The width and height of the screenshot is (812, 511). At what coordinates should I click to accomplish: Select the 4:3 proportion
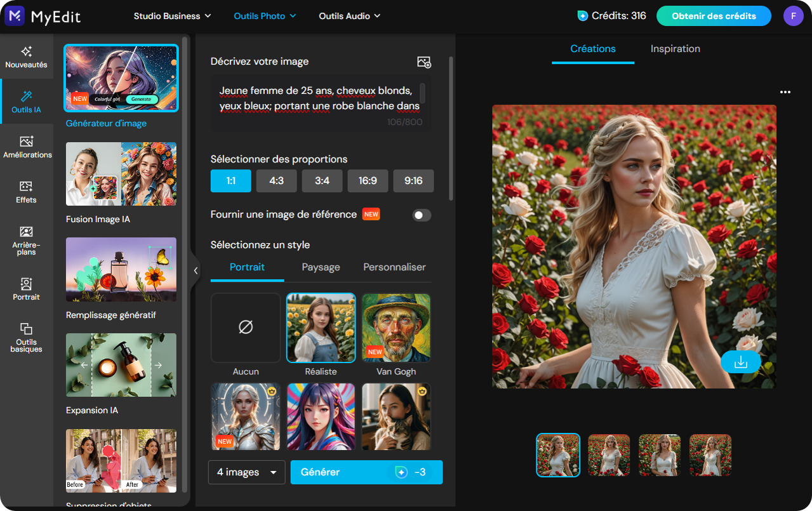click(x=276, y=181)
